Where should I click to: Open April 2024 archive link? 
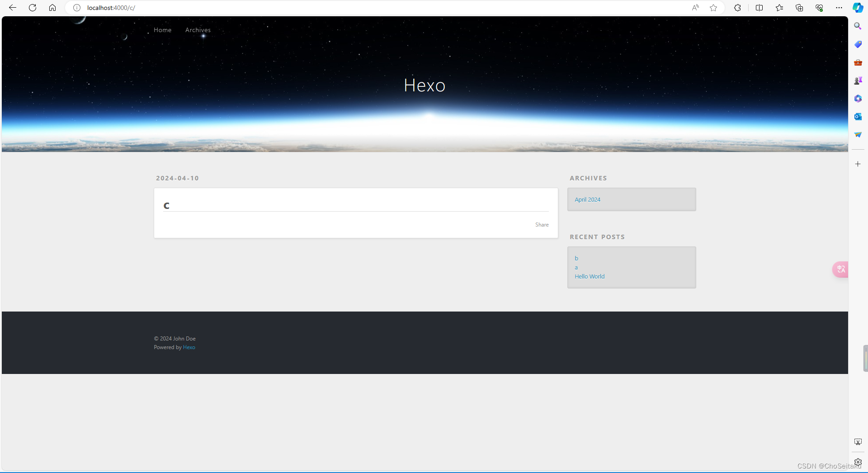pyautogui.click(x=587, y=199)
